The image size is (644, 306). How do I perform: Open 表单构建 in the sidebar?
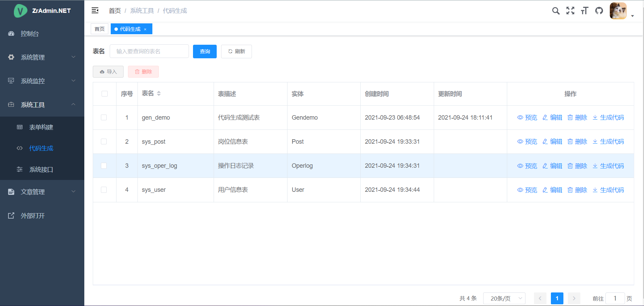click(x=41, y=127)
